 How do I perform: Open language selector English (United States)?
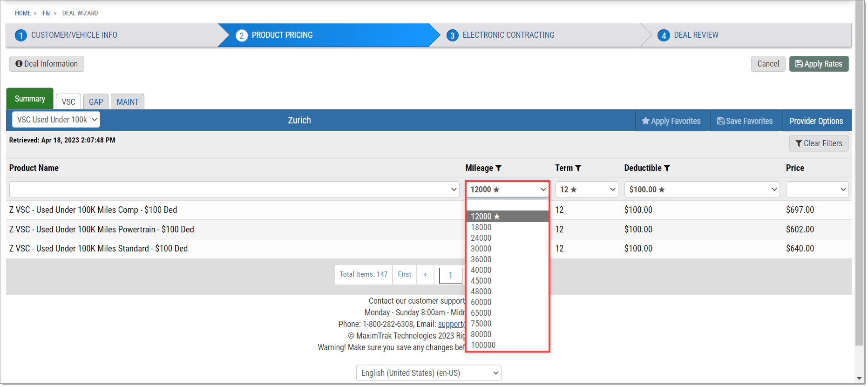coord(429,373)
